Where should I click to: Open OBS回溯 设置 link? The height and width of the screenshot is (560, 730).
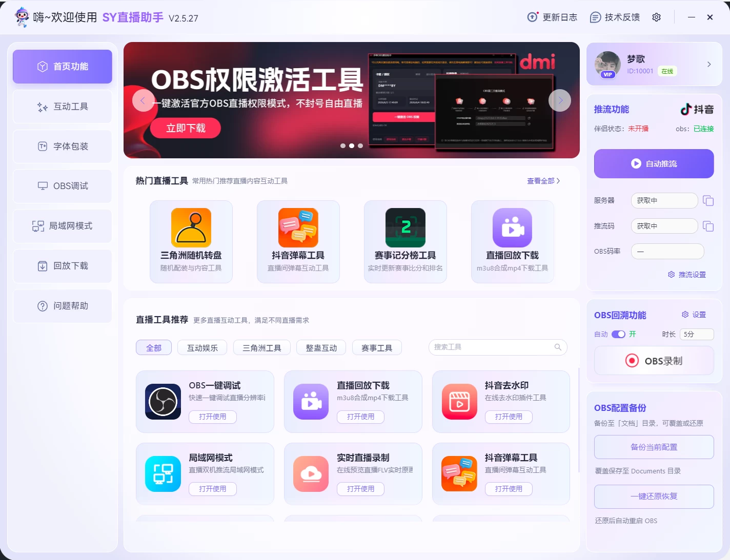[694, 315]
